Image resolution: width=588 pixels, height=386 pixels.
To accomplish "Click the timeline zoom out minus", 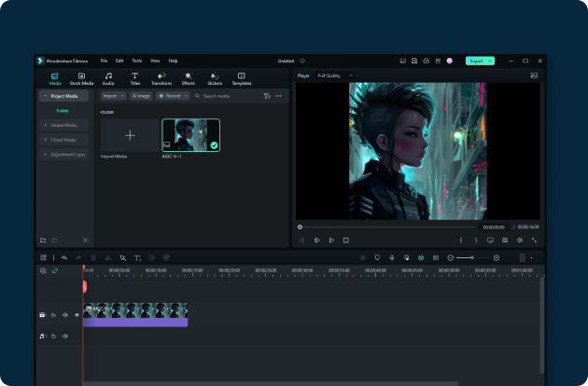I will click(x=451, y=258).
